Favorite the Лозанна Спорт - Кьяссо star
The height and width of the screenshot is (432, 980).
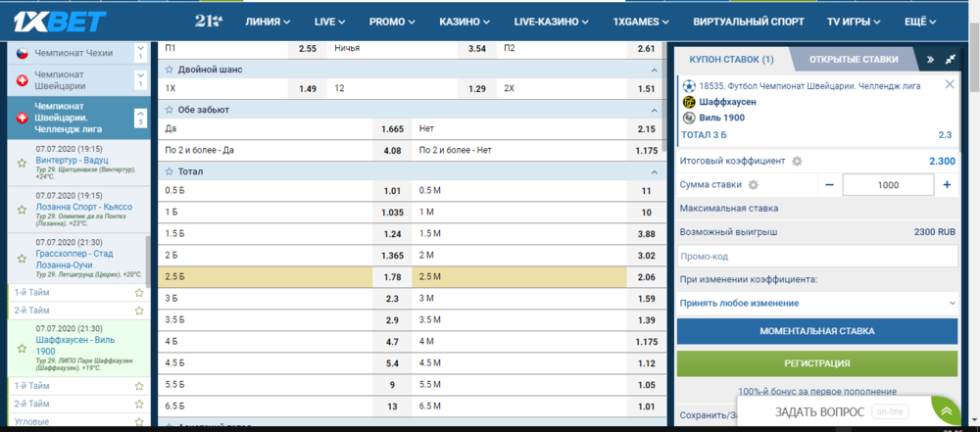point(22,210)
